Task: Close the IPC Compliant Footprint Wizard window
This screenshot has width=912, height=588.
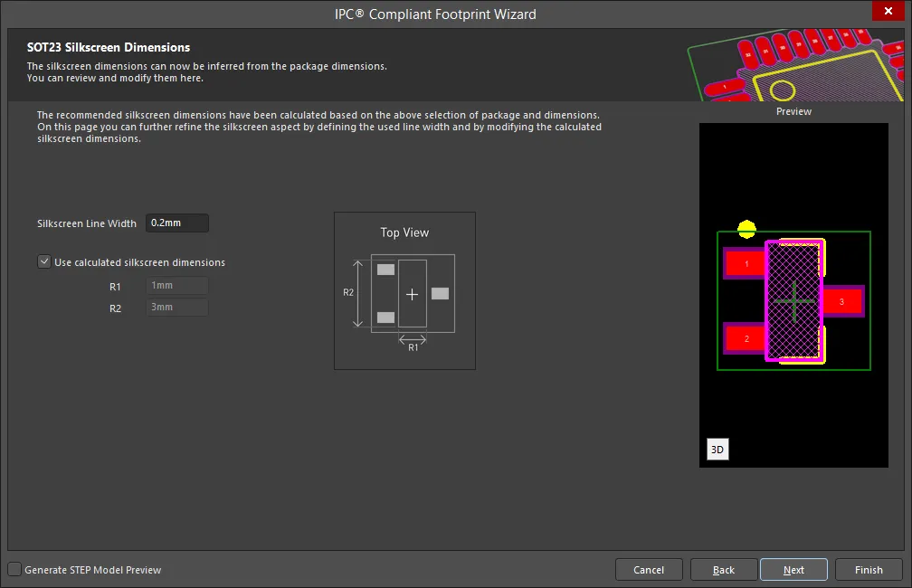Action: point(888,11)
